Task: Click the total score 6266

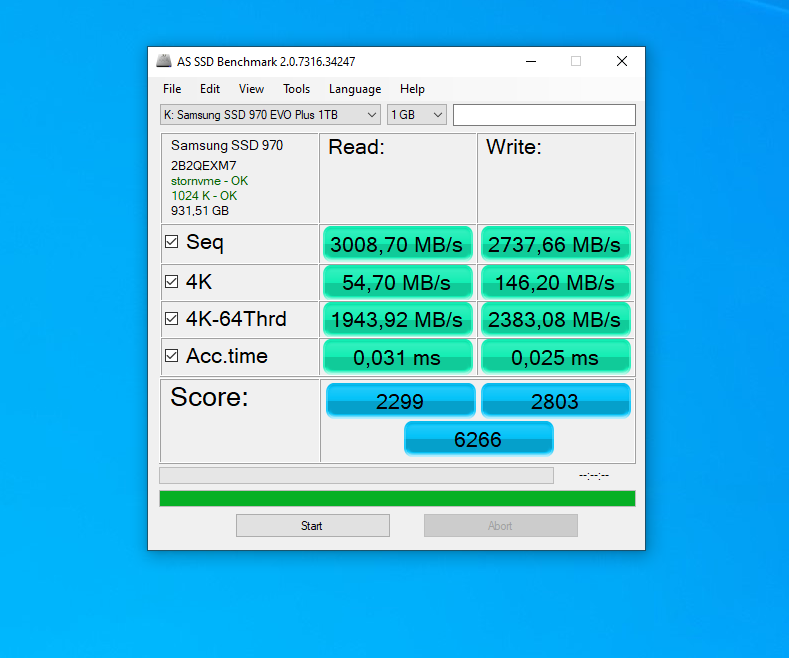Action: [x=479, y=439]
